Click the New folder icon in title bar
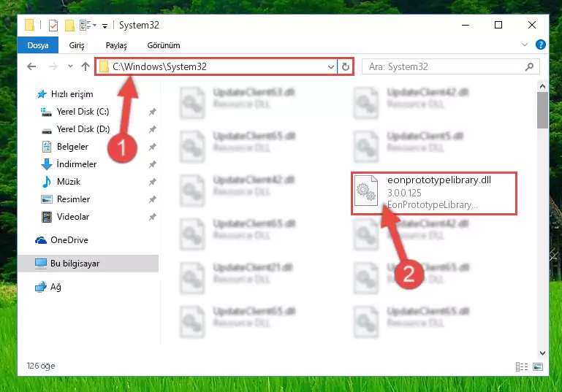 click(x=69, y=26)
